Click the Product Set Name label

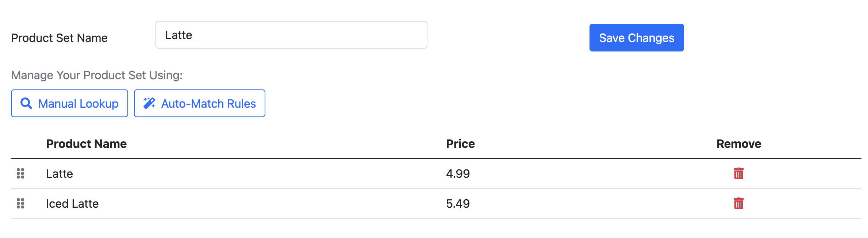(x=59, y=38)
